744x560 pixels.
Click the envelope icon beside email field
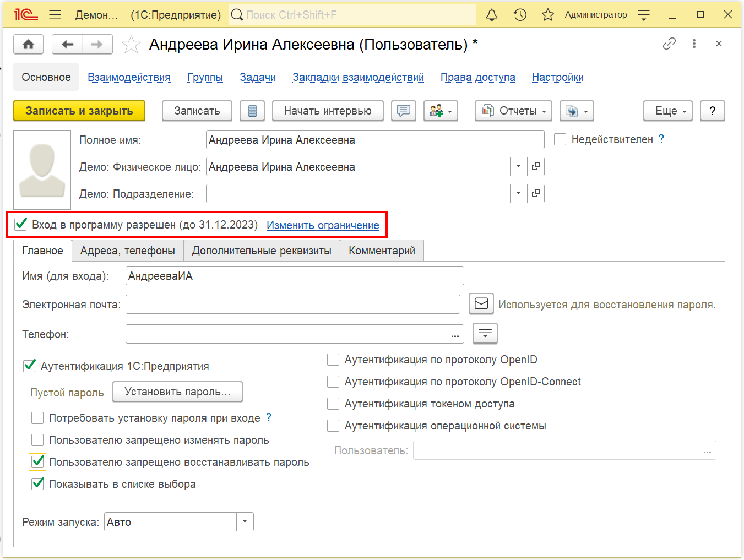click(481, 303)
